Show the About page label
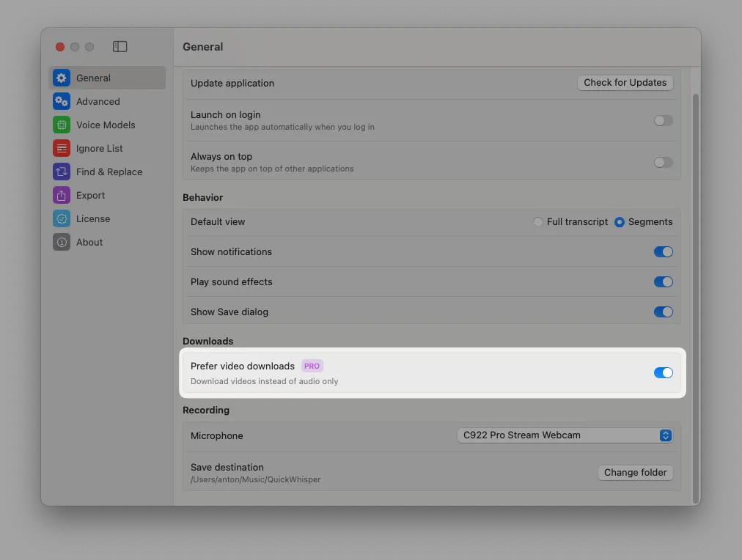Viewport: 742px width, 560px height. 89,242
